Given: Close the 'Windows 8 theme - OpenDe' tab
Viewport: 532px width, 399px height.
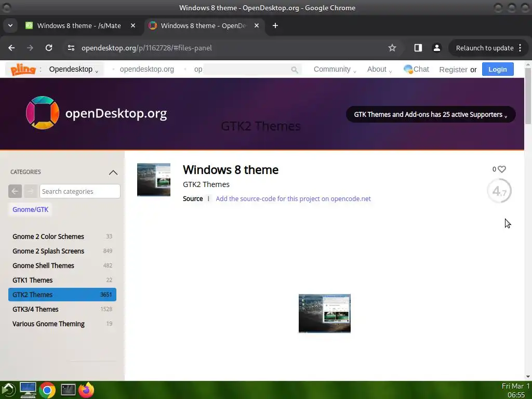Looking at the screenshot, I should pyautogui.click(x=257, y=25).
